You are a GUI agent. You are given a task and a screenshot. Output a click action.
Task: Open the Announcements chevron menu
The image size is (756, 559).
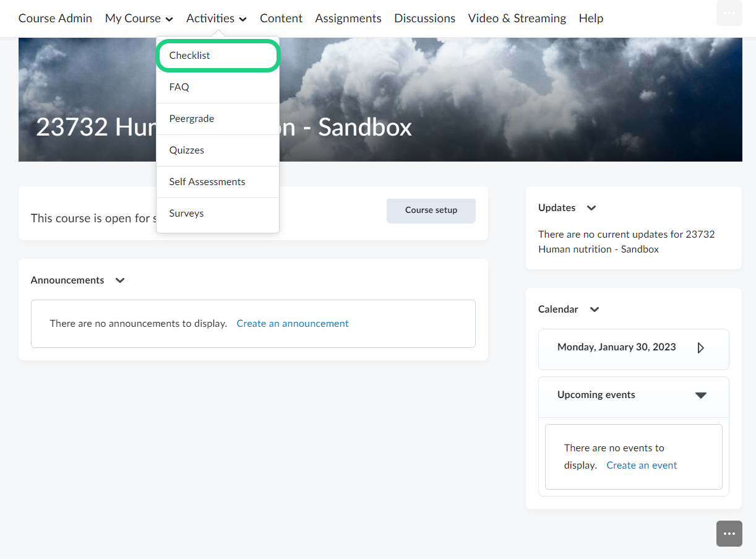(x=120, y=280)
